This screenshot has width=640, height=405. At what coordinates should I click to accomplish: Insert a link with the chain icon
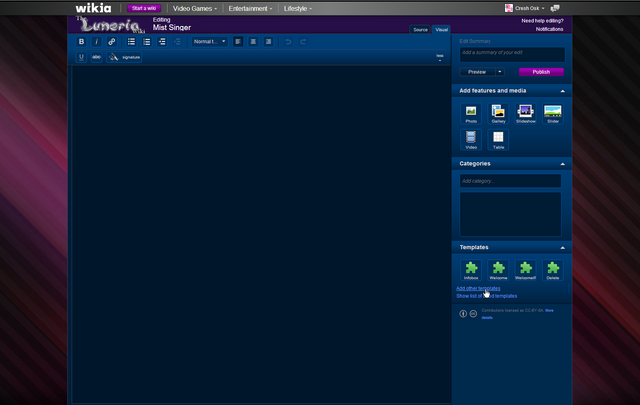click(111, 42)
